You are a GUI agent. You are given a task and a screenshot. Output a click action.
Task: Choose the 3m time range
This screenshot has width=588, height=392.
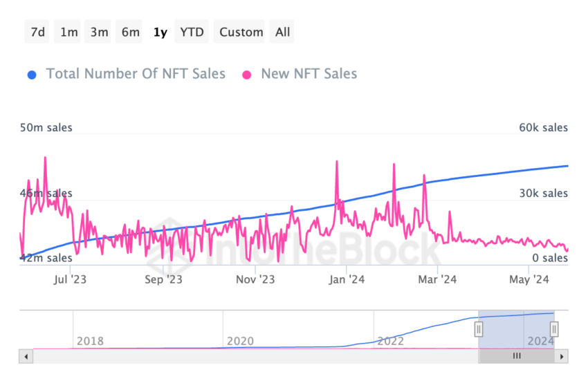click(x=99, y=32)
